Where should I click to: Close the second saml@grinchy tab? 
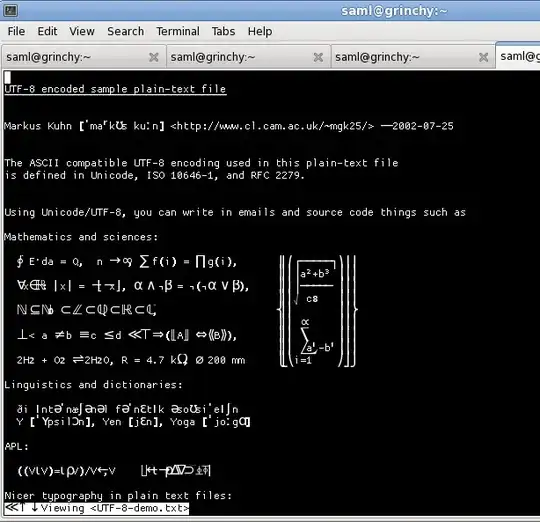click(318, 57)
